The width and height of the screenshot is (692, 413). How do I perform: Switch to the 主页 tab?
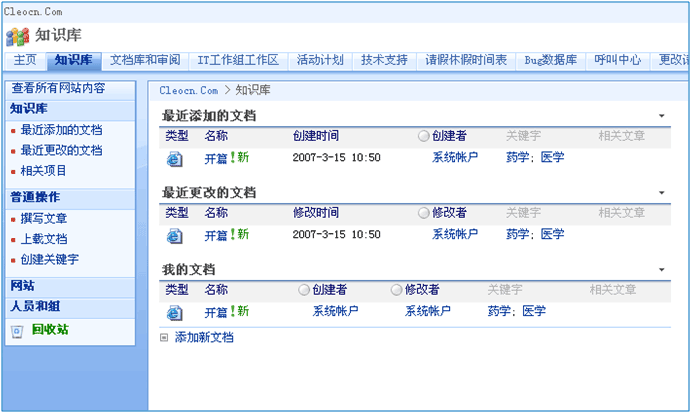click(x=25, y=60)
